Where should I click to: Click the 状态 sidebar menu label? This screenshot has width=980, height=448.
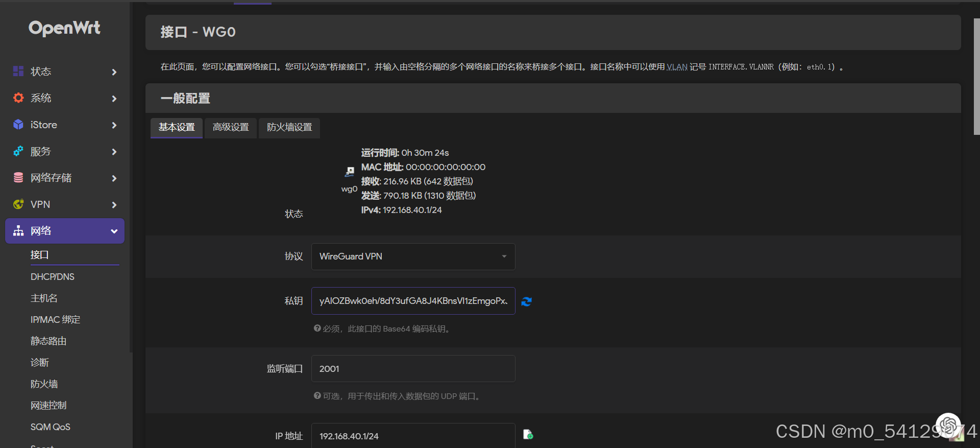(41, 72)
